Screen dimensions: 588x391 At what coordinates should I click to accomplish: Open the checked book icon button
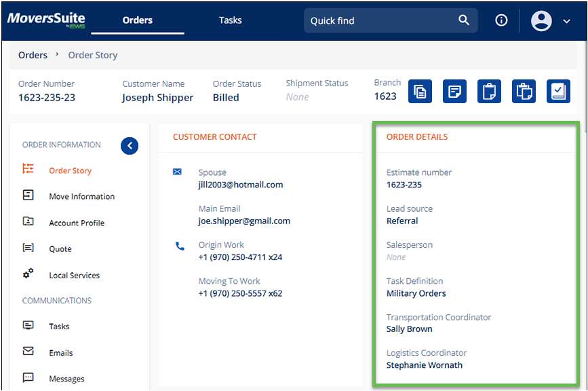pyautogui.click(x=558, y=91)
